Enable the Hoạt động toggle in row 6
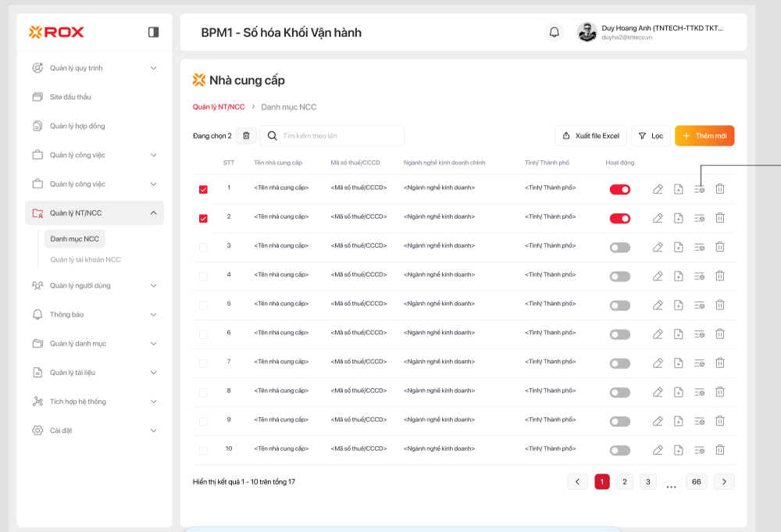This screenshot has width=781, height=532. 619,334
